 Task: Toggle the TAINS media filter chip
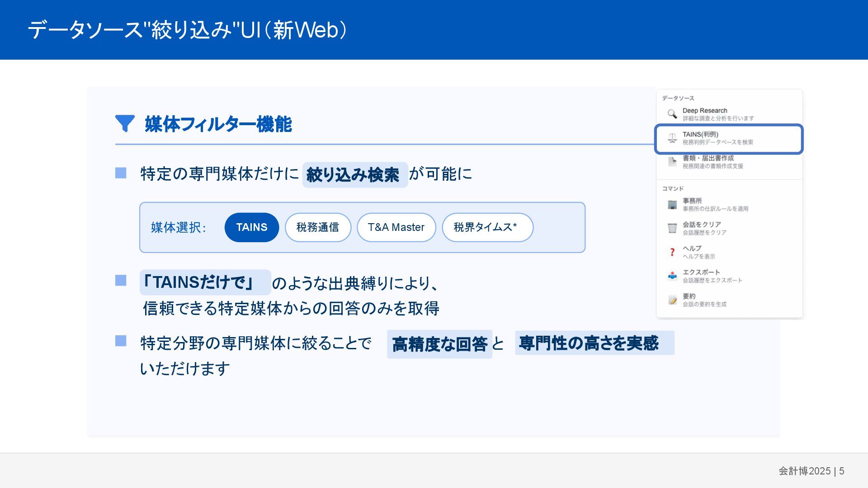[x=251, y=227]
